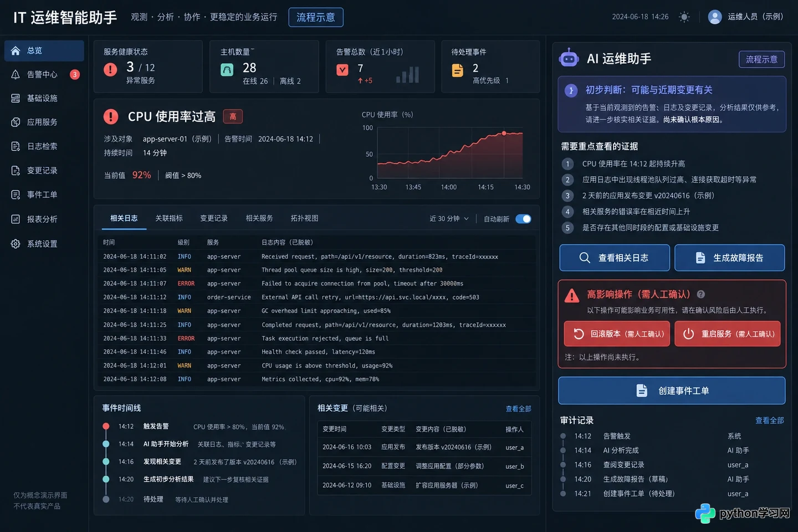Click the 事件工单 icon in sidebar
798x532 pixels.
point(16,195)
